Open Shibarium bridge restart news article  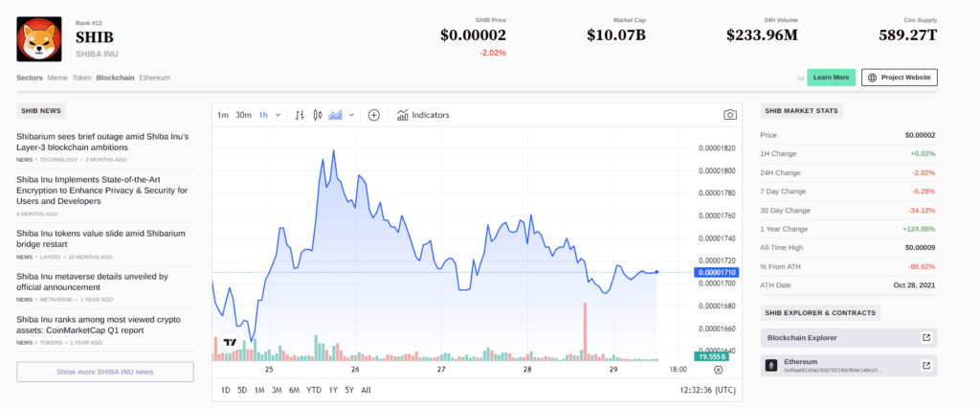(101, 239)
